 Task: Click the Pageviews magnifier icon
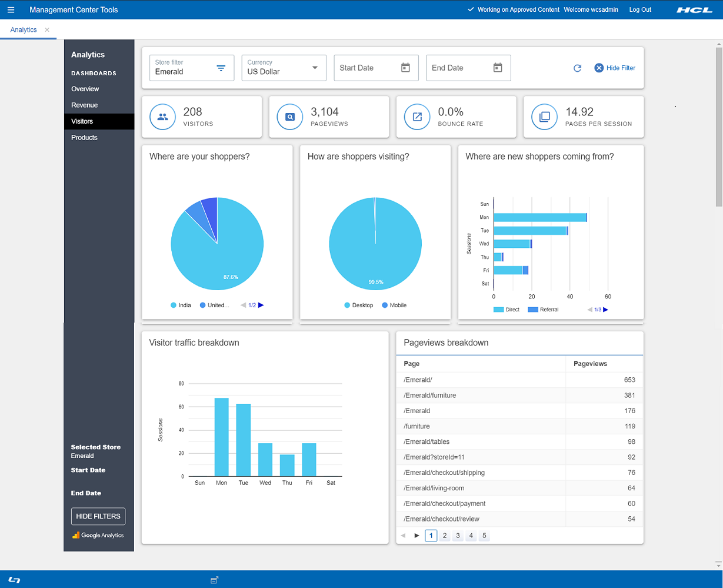click(x=290, y=117)
